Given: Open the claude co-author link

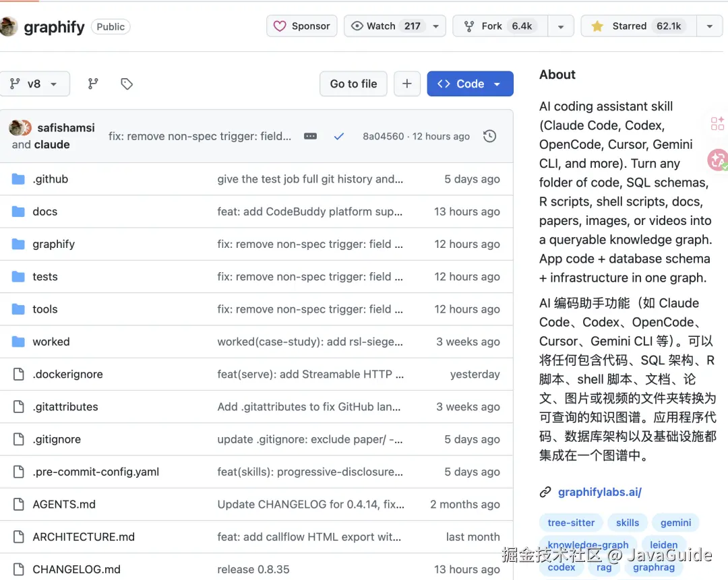Looking at the screenshot, I should pyautogui.click(x=51, y=144).
